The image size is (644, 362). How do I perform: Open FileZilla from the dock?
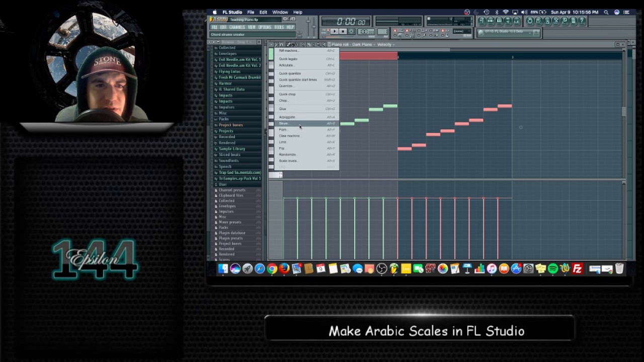point(577,269)
